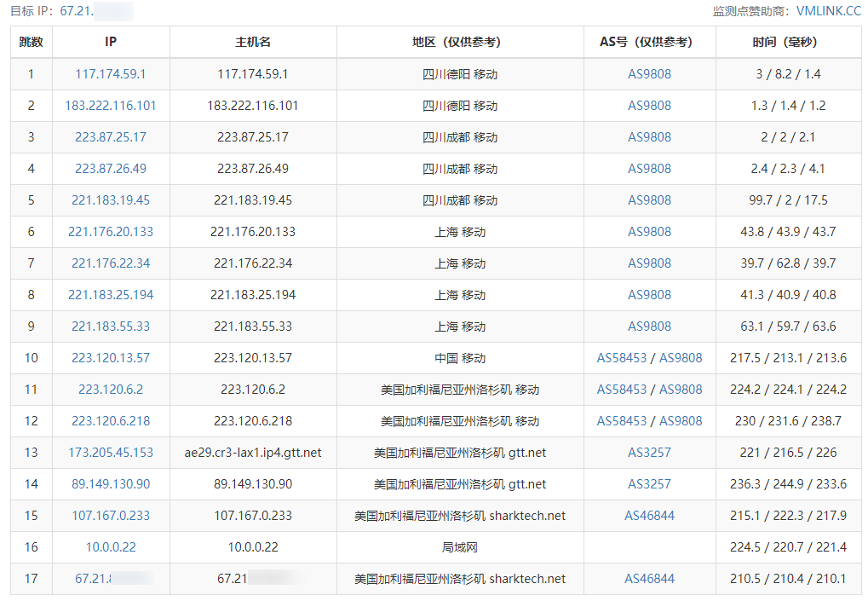Viewport: 868px width, 601px height.
Task: Click the blue 10.0.0.22 IP link
Action: tap(111, 547)
